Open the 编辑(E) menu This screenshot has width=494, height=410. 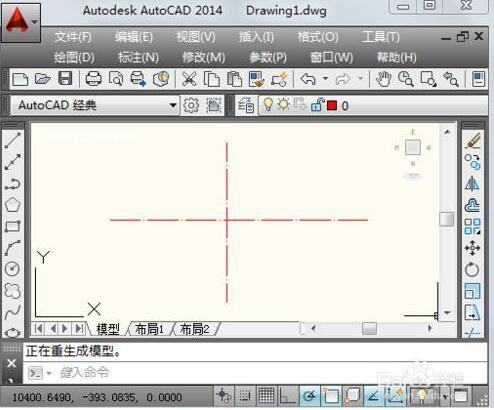point(134,37)
